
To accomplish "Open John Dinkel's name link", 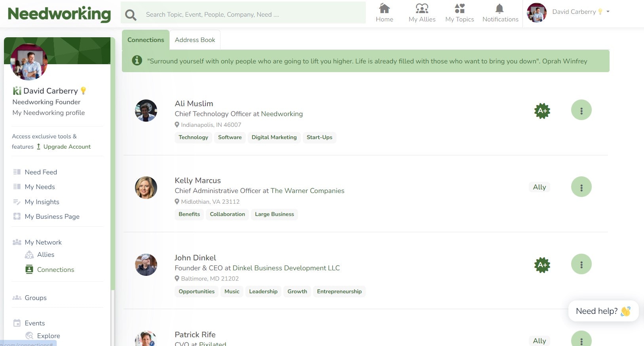I will click(x=195, y=258).
